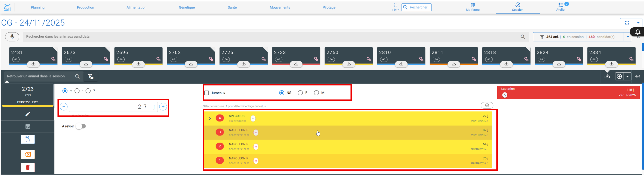The width and height of the screenshot is (644, 175).
Task: Select the NS sex radio button
Action: (282, 93)
